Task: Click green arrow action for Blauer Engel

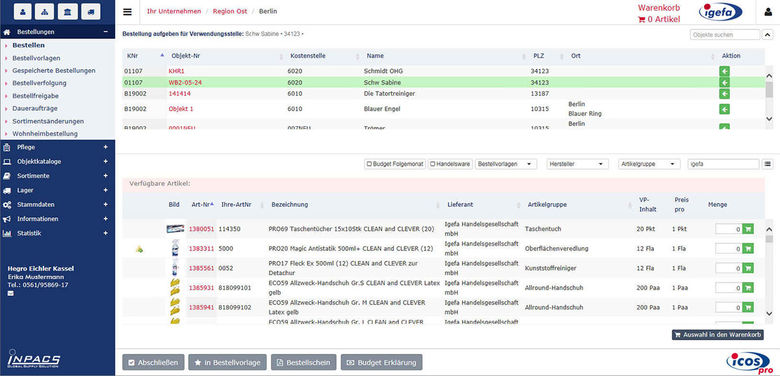Action: 724,109
